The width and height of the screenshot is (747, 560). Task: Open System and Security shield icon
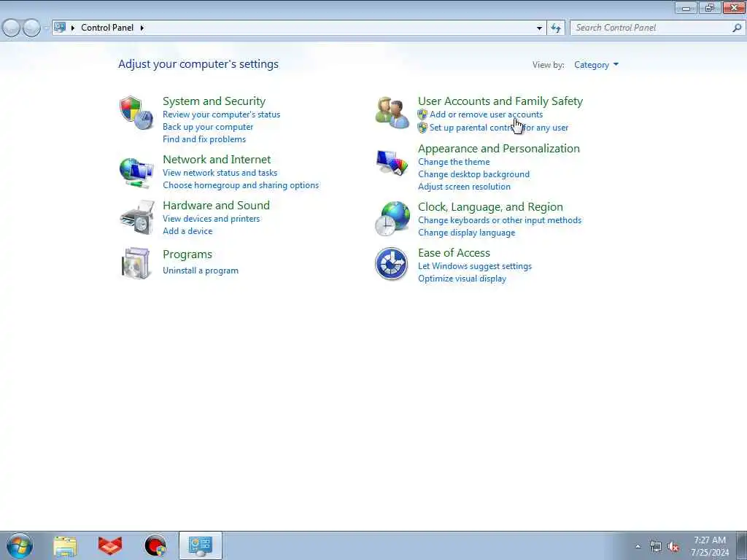pyautogui.click(x=136, y=113)
